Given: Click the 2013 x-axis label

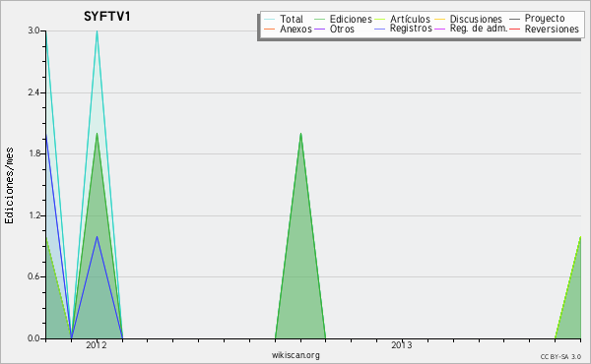Looking at the screenshot, I should coord(402,345).
